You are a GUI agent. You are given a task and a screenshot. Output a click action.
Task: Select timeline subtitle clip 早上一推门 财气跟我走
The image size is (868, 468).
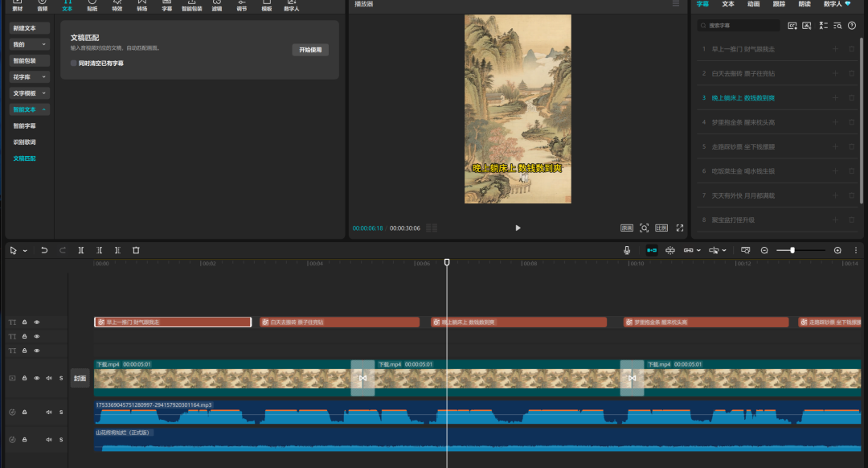pos(173,322)
